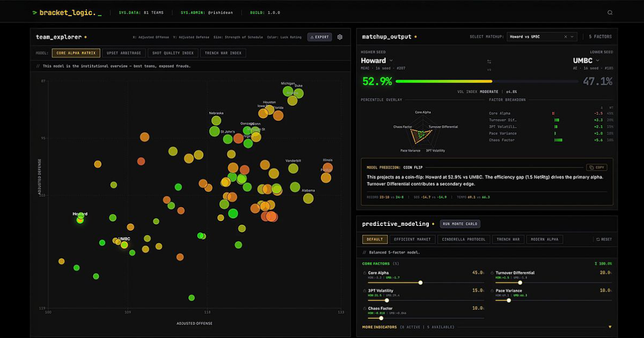Toggle the lock on the Core Alpha factor
Screen dimensions: 644x338
pos(364,273)
